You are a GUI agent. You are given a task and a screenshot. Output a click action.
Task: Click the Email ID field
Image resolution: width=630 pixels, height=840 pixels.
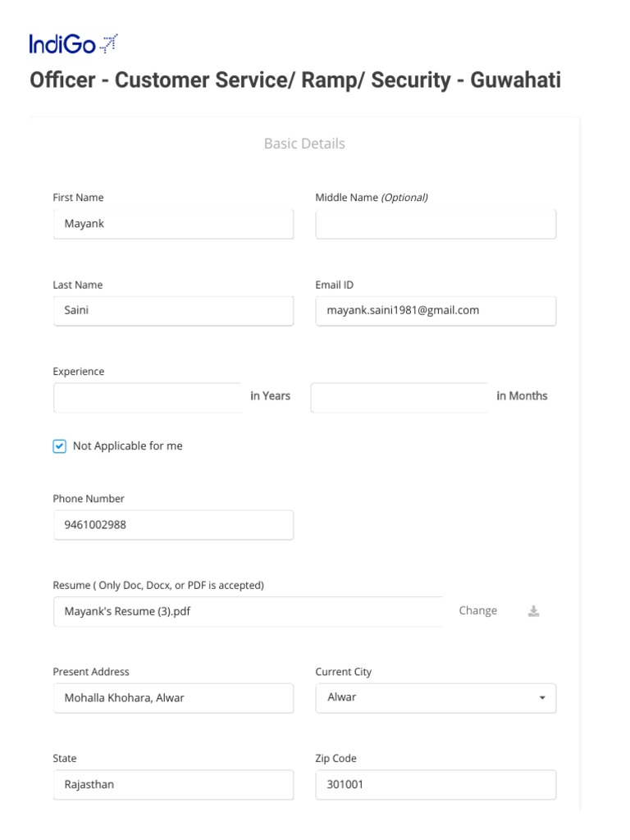[436, 311]
